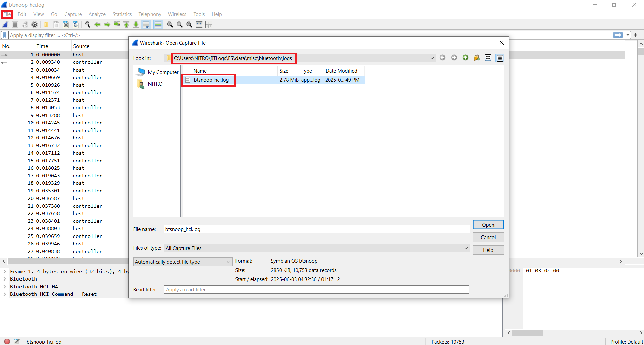Image resolution: width=644 pixels, height=345 pixels.
Task: Click the packet list vertical scrollbar thumb
Action: (641, 51)
